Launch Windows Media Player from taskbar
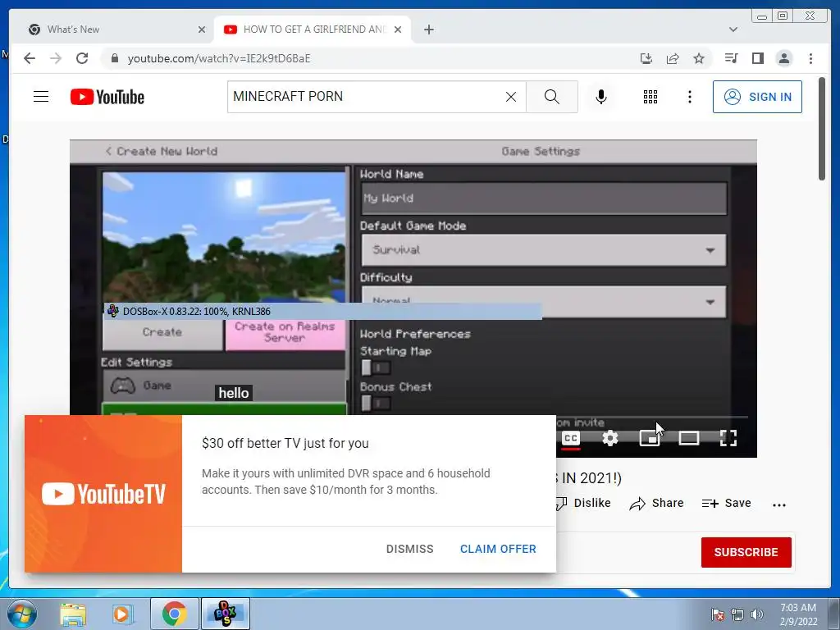This screenshot has width=840, height=630. (122, 614)
